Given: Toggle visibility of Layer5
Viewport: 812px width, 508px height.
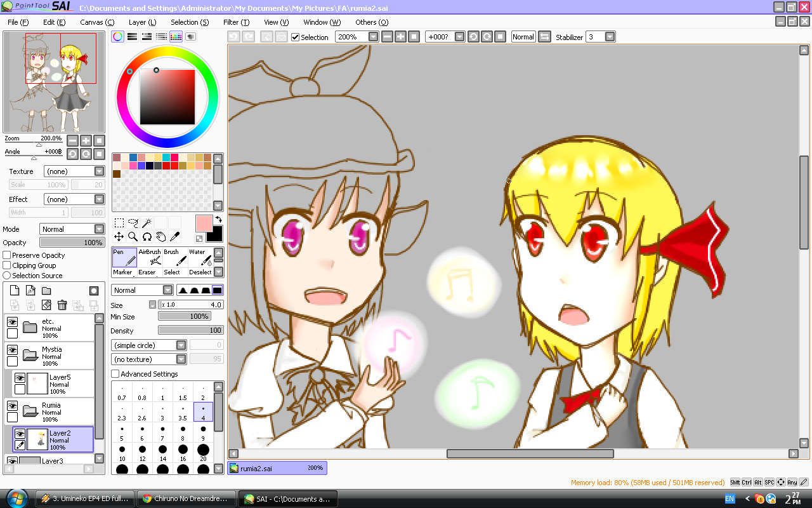Looking at the screenshot, I should tap(20, 378).
